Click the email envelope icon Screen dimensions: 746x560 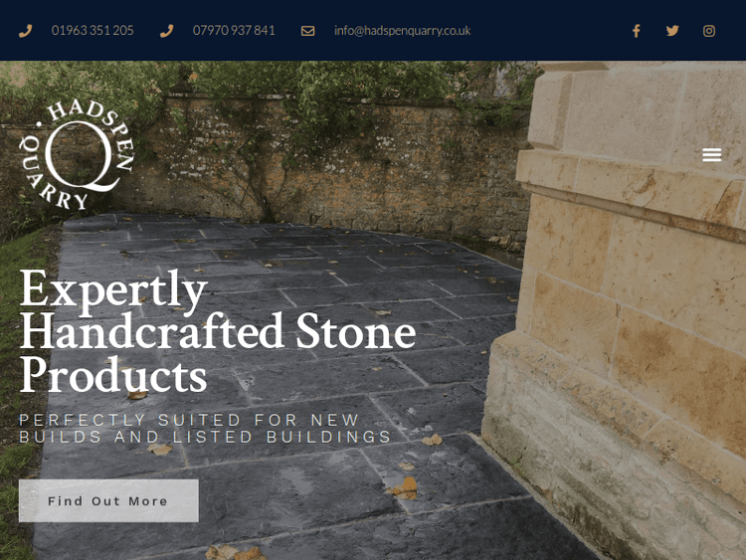[x=307, y=31]
